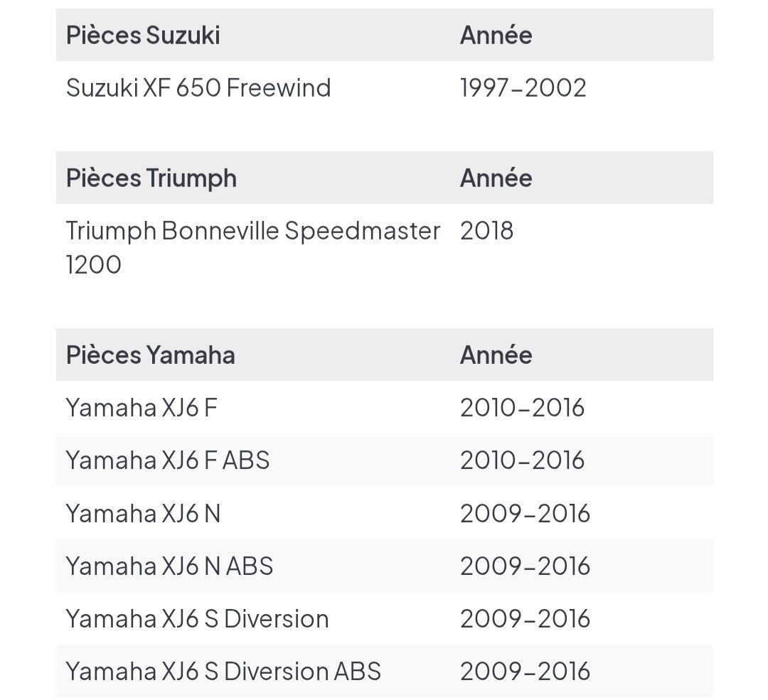Select the Yamaha XJ6 F ABS entry
Viewport: 768px width, 700px height.
[x=168, y=460]
